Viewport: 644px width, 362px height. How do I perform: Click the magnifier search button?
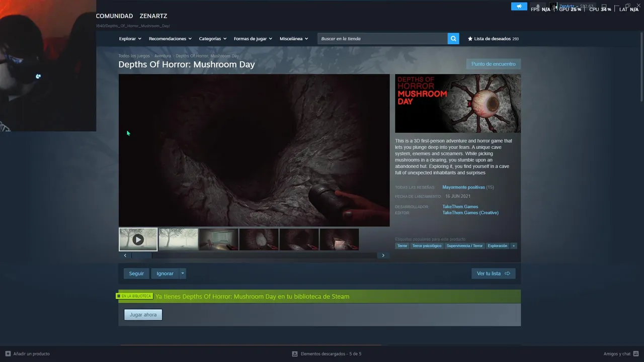click(x=453, y=39)
